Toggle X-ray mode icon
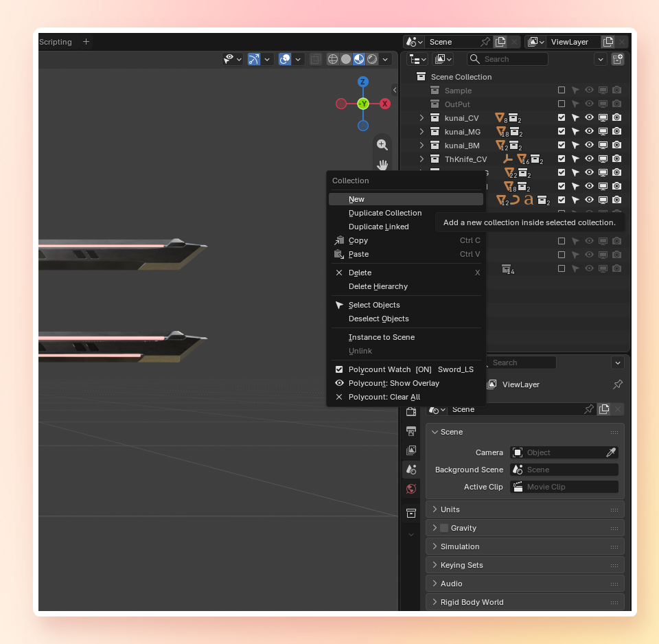659x644 pixels. tap(315, 59)
